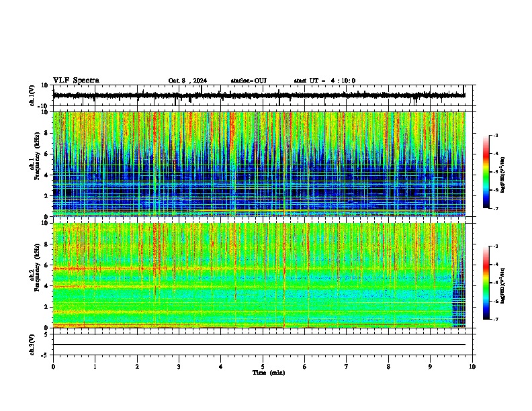Click time axis tick label "7"
Screen dimensions: 532x411
click(347, 367)
